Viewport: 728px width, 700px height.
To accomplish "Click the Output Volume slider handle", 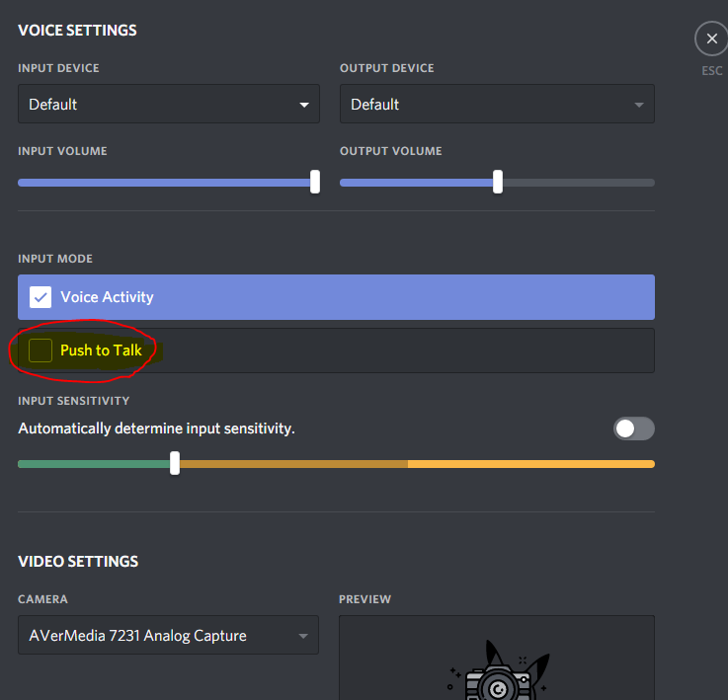I will pos(498,182).
